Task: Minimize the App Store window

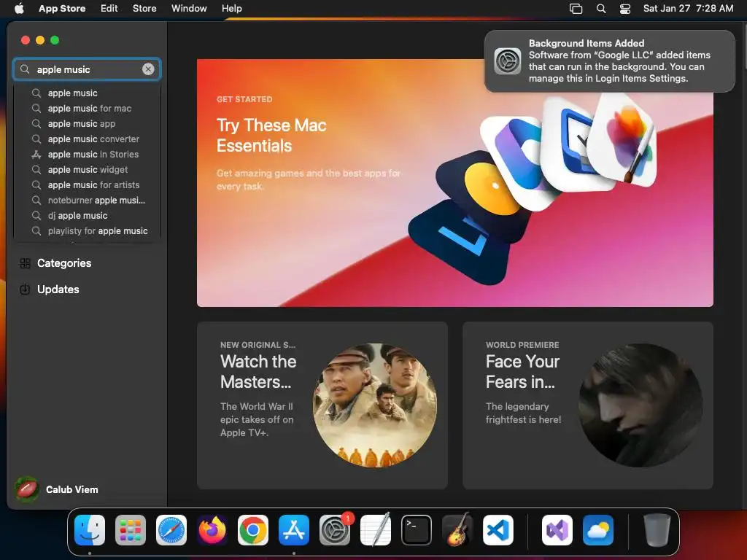Action: click(40, 40)
